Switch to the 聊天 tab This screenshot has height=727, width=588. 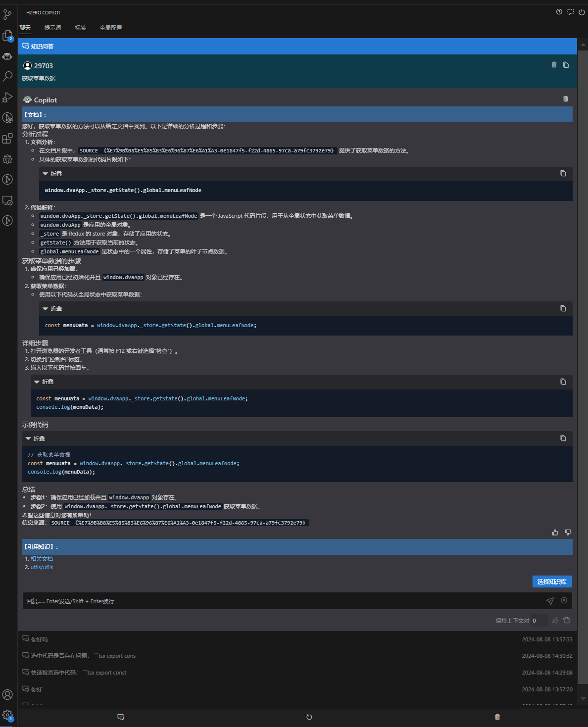[25, 28]
